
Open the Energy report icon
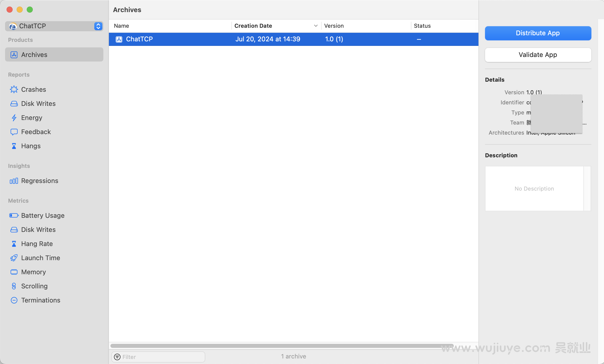point(14,117)
